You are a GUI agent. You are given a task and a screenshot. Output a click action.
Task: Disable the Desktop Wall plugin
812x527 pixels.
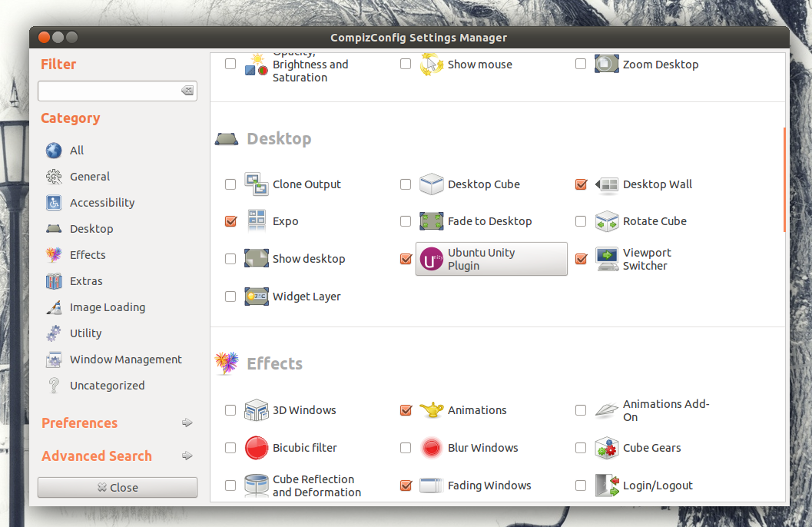pyautogui.click(x=581, y=184)
